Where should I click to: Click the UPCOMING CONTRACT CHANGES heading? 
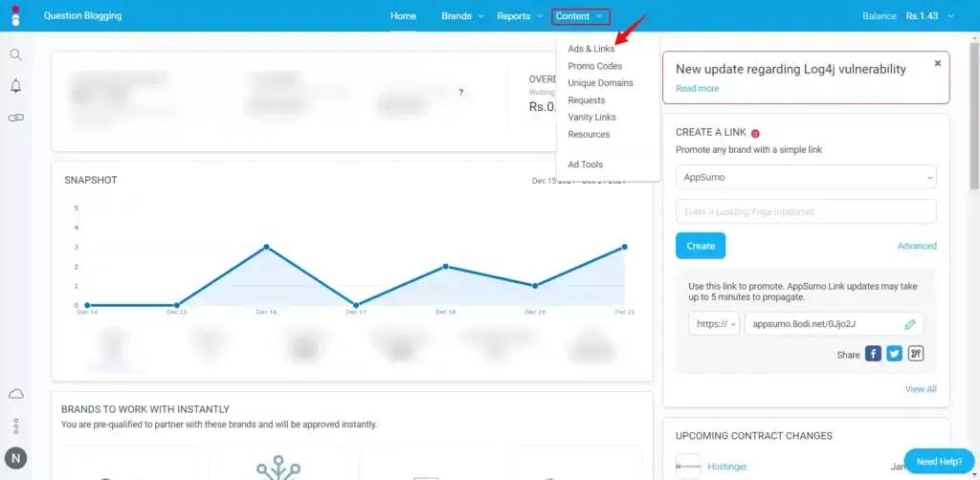(x=754, y=436)
